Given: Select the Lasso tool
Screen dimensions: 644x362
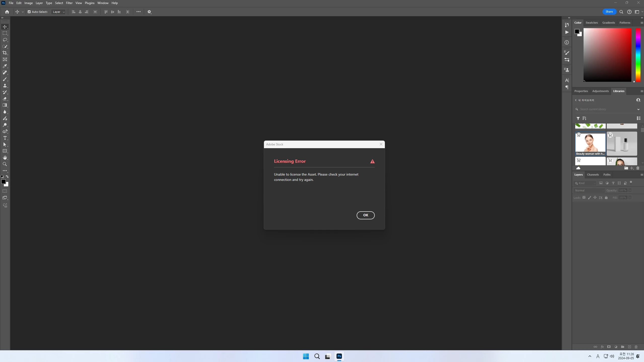Looking at the screenshot, I should click(x=5, y=40).
